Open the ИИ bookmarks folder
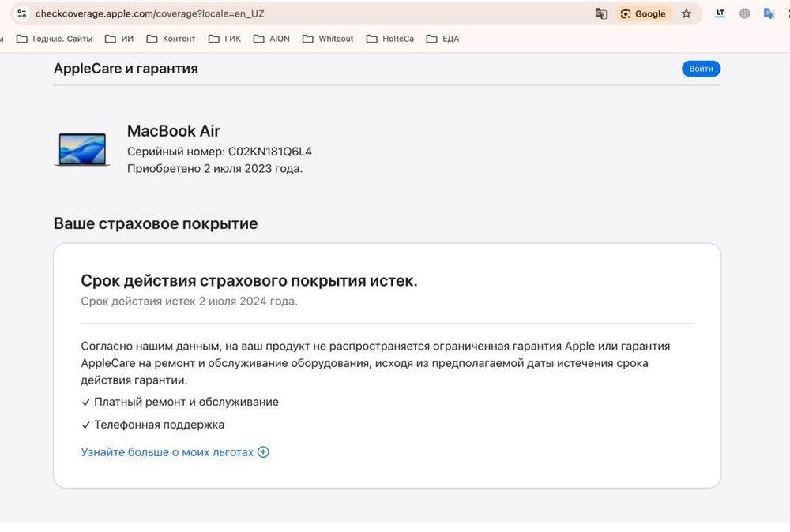 [119, 39]
